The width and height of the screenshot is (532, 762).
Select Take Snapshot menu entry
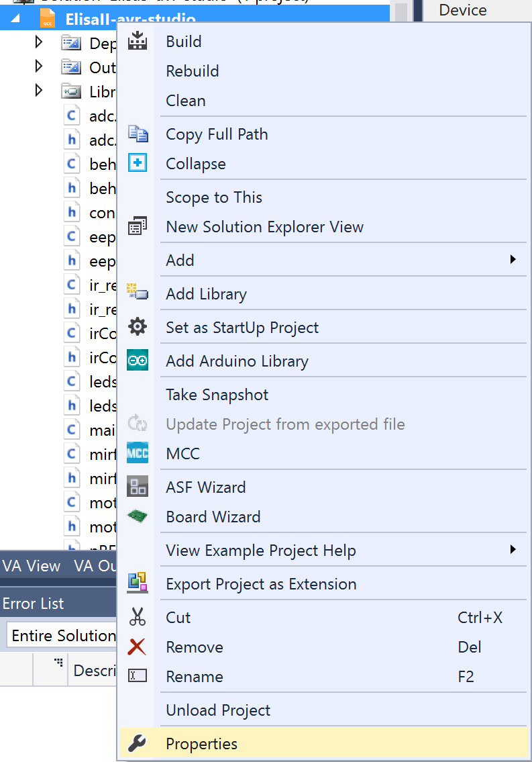(217, 395)
